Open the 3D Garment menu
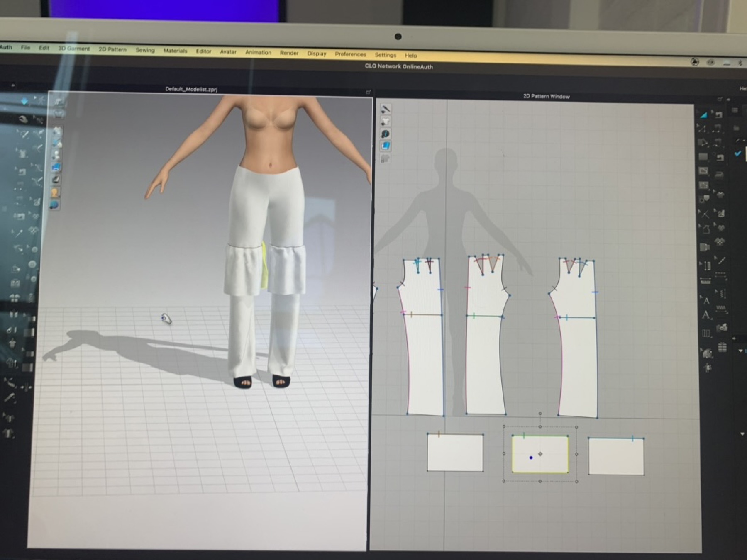 pos(74,49)
